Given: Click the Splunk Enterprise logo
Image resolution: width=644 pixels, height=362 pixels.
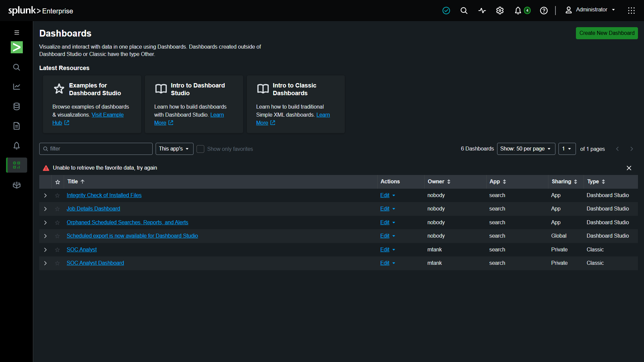Looking at the screenshot, I should [41, 11].
